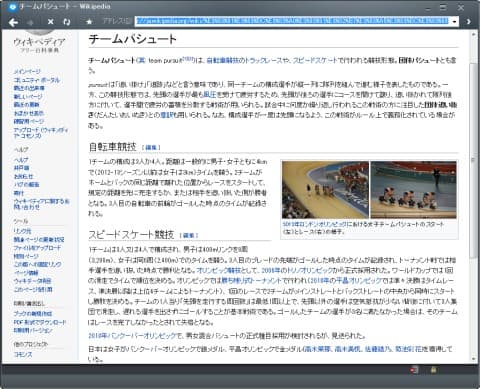480x389 pixels.
Task: Open the おまかせ表示 random article link
Action: (x=29, y=113)
